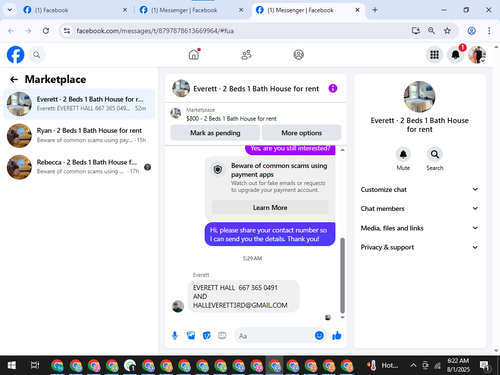Image resolution: width=500 pixels, height=375 pixels.
Task: Open a new browser tab
Action: pyautogui.click(x=375, y=10)
